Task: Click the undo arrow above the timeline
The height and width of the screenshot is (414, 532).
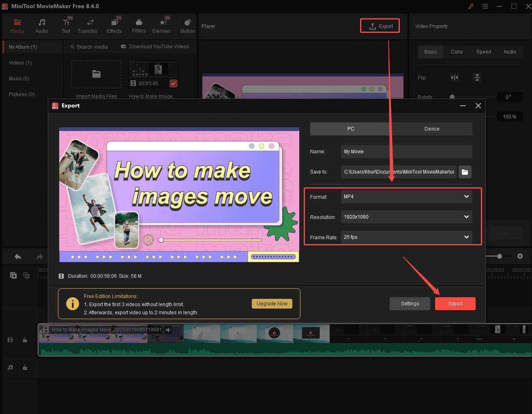Action: coord(17,256)
